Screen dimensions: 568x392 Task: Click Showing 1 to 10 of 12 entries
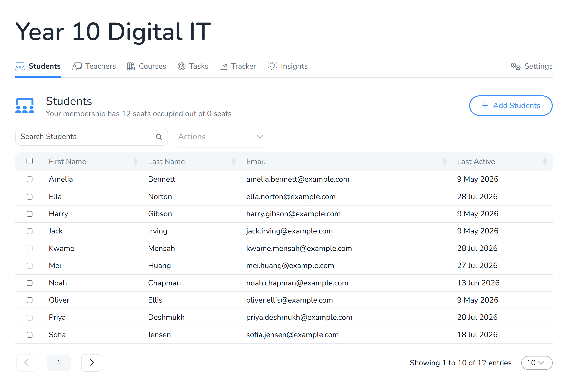(x=460, y=363)
